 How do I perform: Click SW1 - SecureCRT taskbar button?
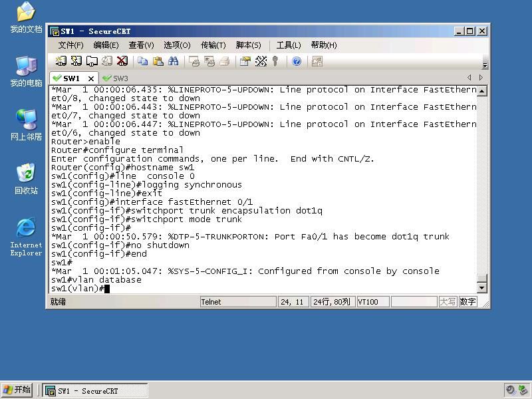[x=95, y=390]
